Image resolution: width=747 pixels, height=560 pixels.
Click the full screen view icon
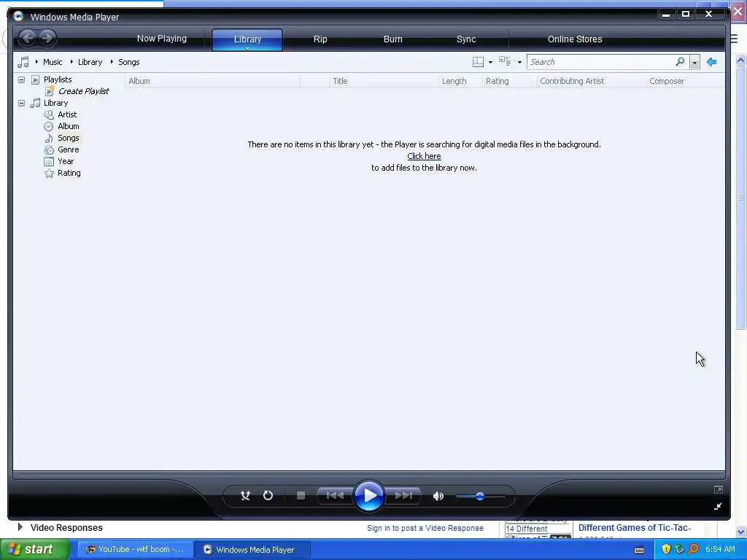(x=719, y=489)
